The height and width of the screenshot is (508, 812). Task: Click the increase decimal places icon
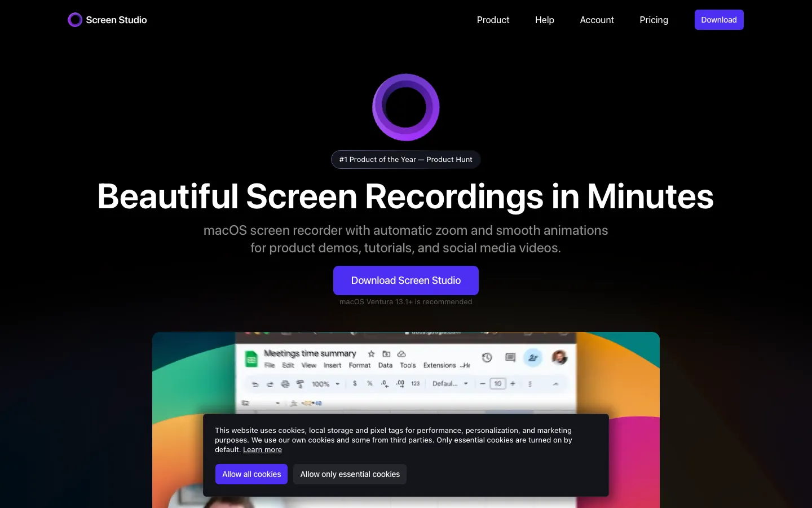[400, 383]
